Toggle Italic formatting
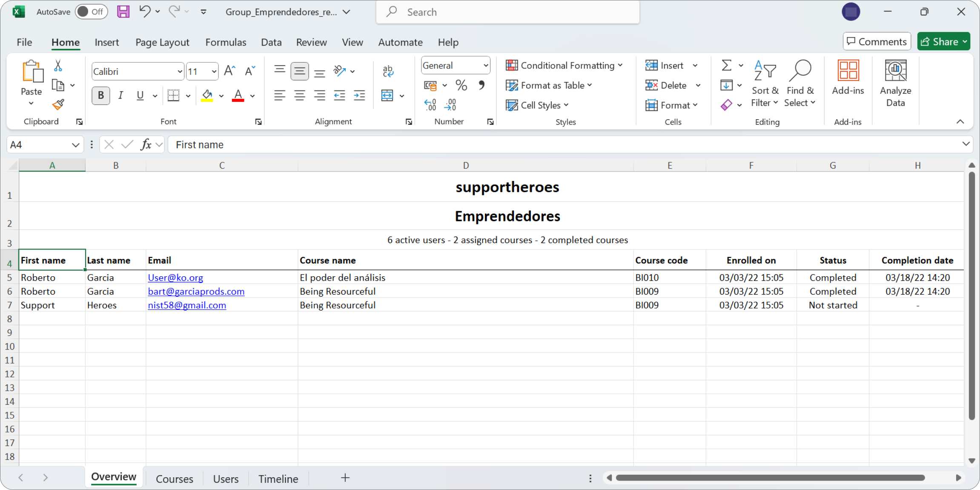 pyautogui.click(x=121, y=95)
